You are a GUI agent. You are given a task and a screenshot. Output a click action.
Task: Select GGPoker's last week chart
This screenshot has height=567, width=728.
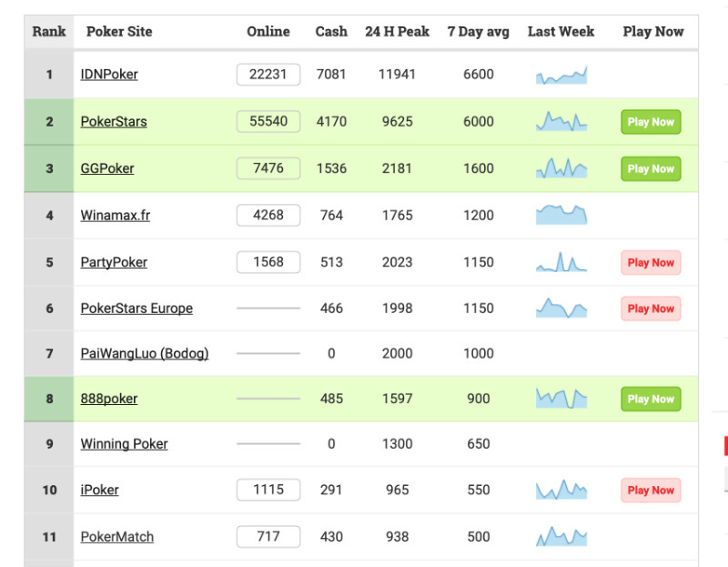[561, 168]
